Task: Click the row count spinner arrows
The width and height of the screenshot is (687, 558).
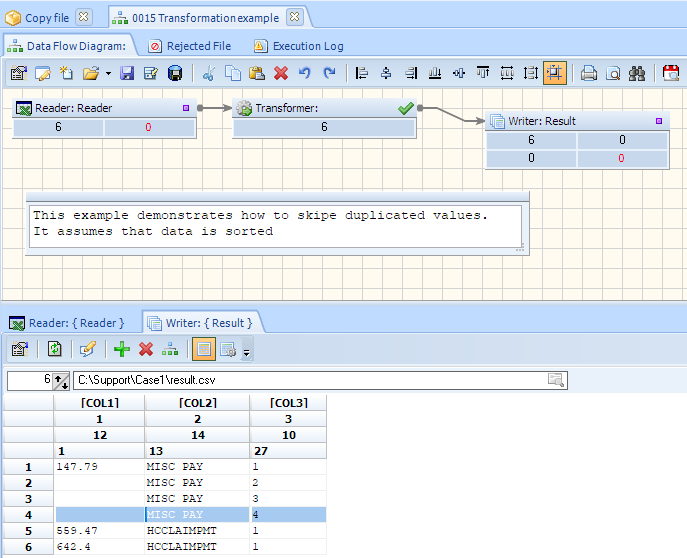Action: (x=61, y=381)
